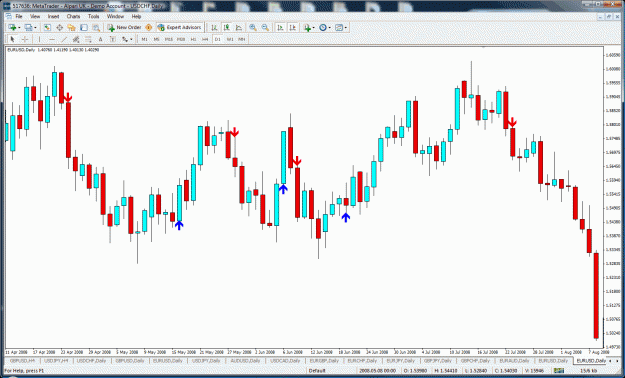Show the Market Watch window
Image resolution: width=625 pixels, height=378 pixels.
(x=47, y=28)
